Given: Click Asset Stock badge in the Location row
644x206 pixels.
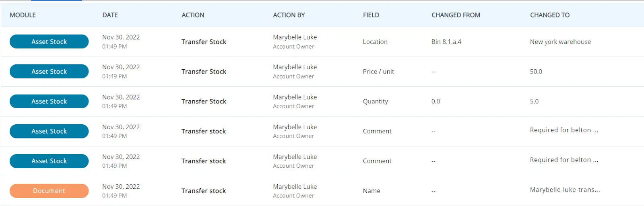Looking at the screenshot, I should pyautogui.click(x=49, y=41).
